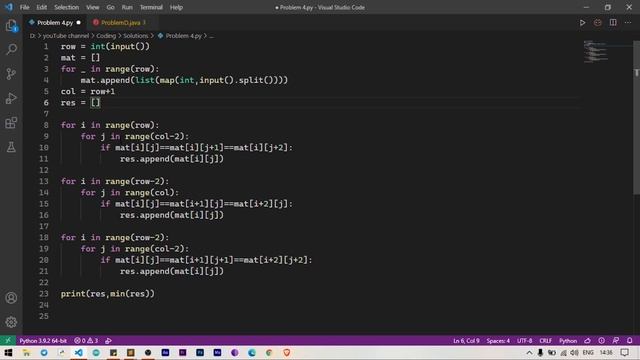The image size is (640, 360).
Task: Open the Accounts menu icon
Action: pos(11,298)
